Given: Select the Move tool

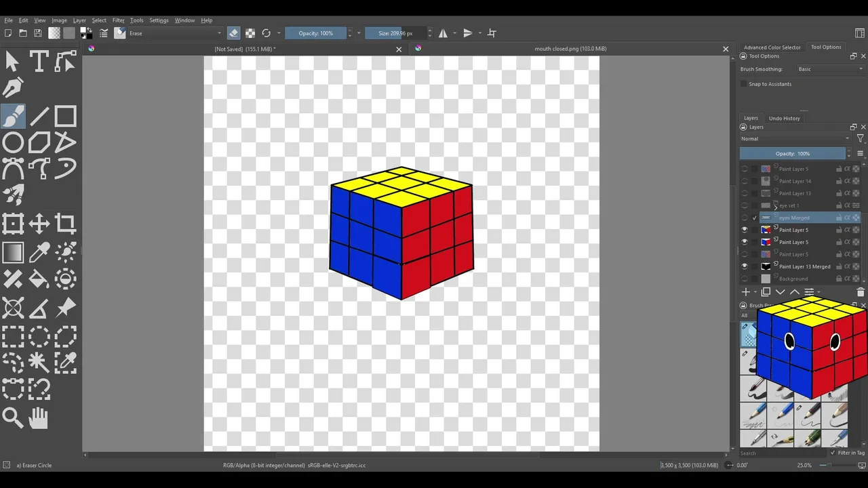Looking at the screenshot, I should click(x=39, y=224).
